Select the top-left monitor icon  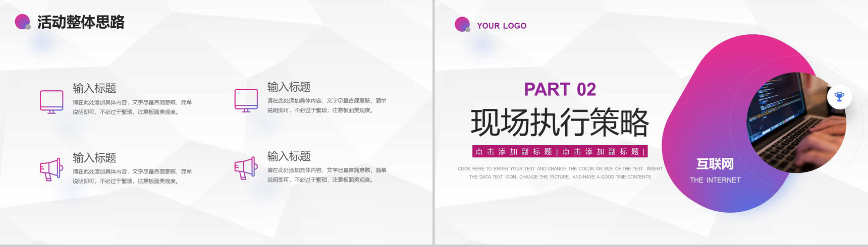click(x=51, y=102)
